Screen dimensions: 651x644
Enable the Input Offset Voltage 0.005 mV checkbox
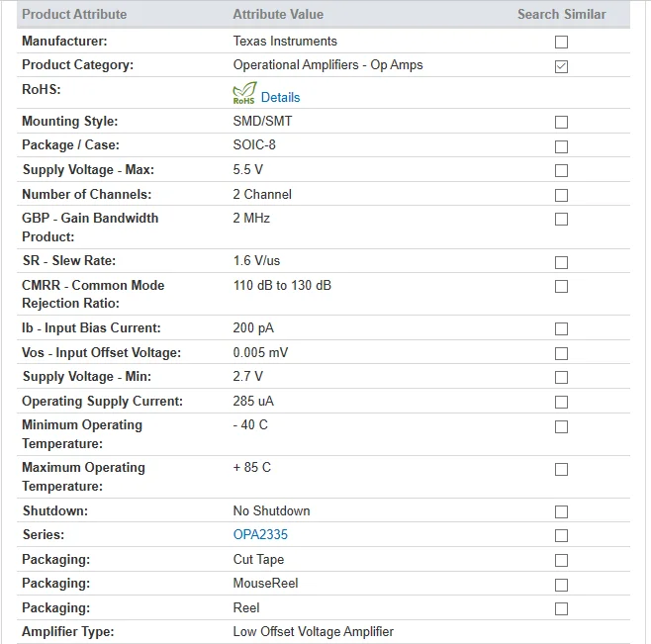561,354
